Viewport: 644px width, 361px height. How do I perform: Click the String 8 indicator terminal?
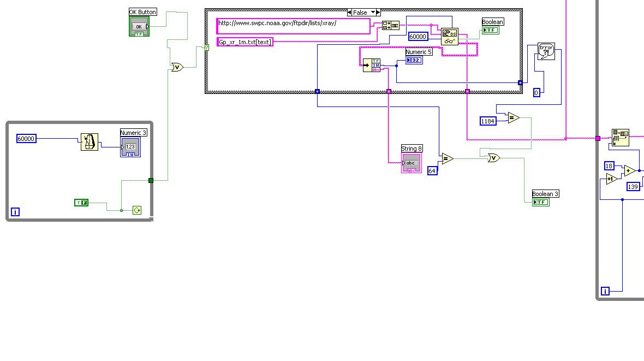tap(412, 163)
